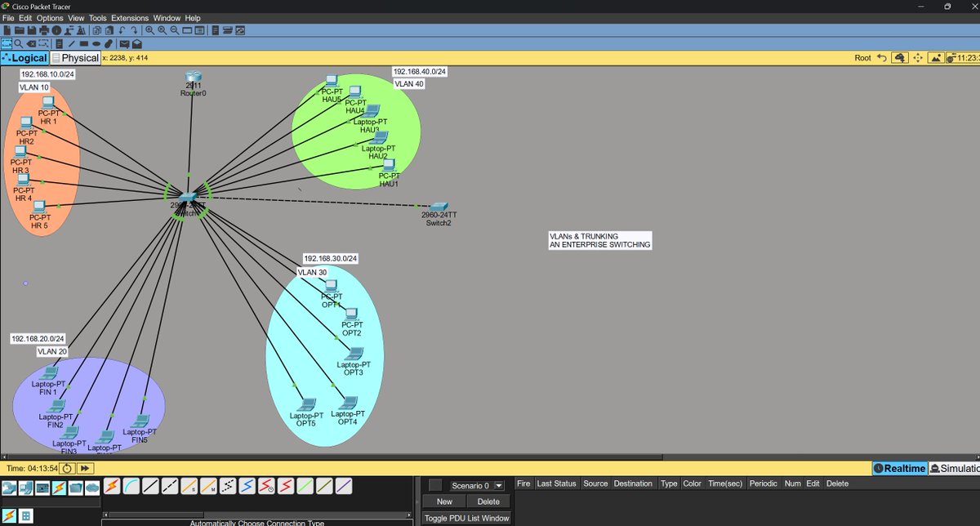Reset zoom with middle magnifier icon
The height and width of the screenshot is (526, 980).
163,30
